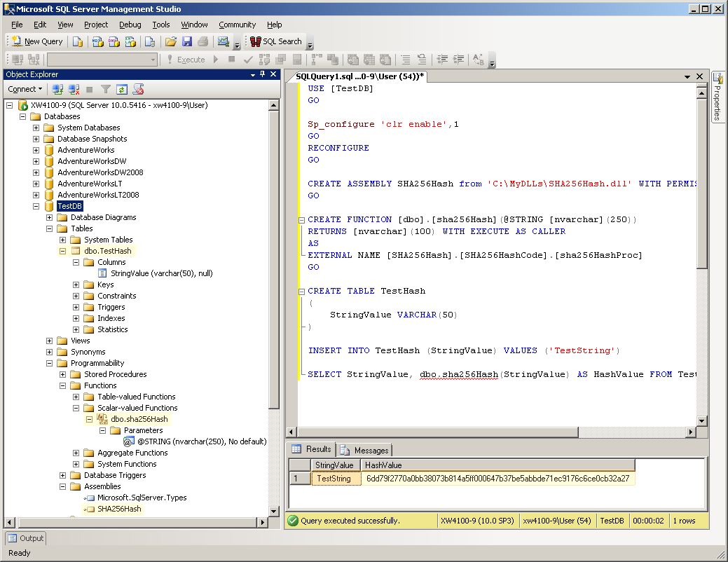Viewport: 728px width, 562px height.
Task: Click the Database Engine Query icon
Action: pyautogui.click(x=78, y=41)
